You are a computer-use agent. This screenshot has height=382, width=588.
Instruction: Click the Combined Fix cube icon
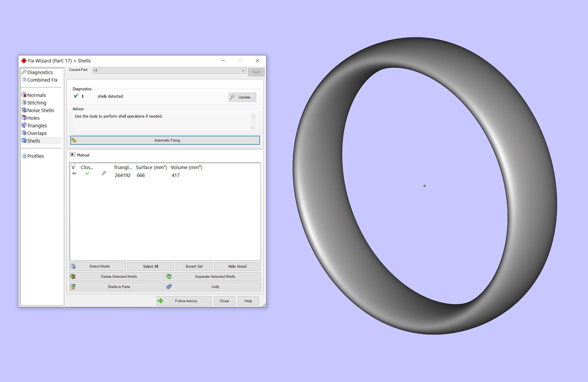click(x=24, y=79)
